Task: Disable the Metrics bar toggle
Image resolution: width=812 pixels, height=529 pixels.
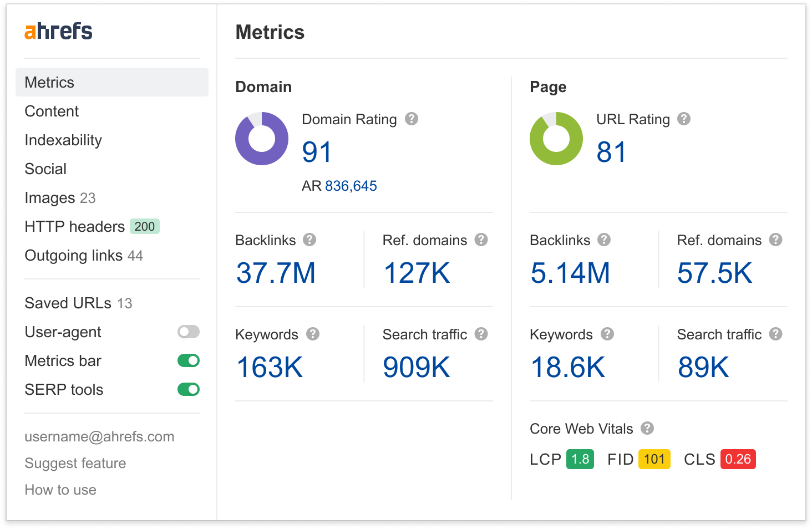Action: coord(188,360)
